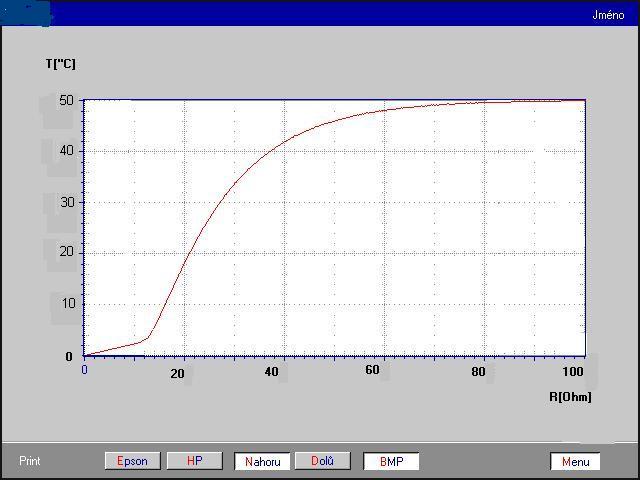The height and width of the screenshot is (480, 640).
Task: Click the blue 0 origin label under the graph
Action: [x=84, y=370]
